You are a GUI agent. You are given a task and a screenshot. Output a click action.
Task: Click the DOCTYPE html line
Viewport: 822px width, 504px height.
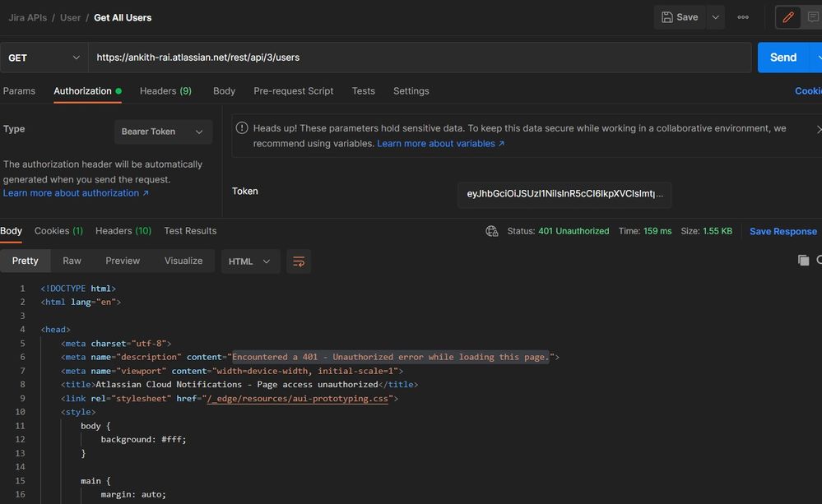[78, 289]
